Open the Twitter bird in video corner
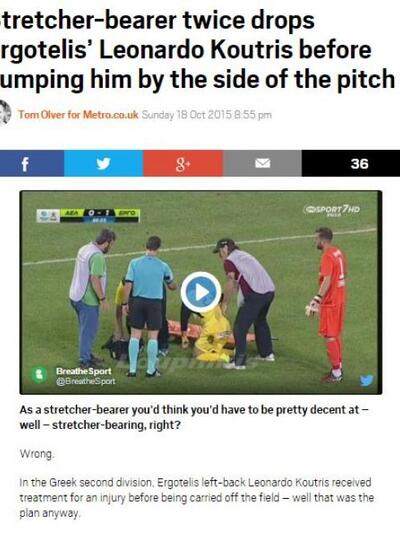The height and width of the screenshot is (533, 400). [x=367, y=380]
